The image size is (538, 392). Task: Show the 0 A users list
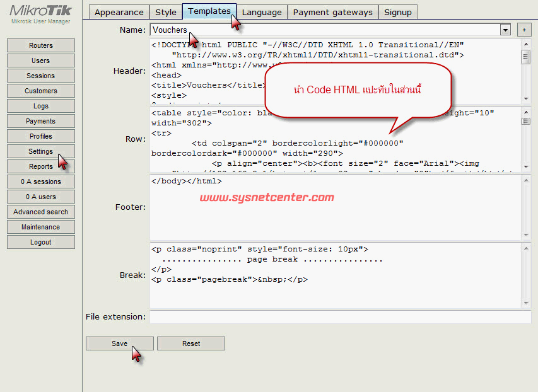tap(41, 197)
